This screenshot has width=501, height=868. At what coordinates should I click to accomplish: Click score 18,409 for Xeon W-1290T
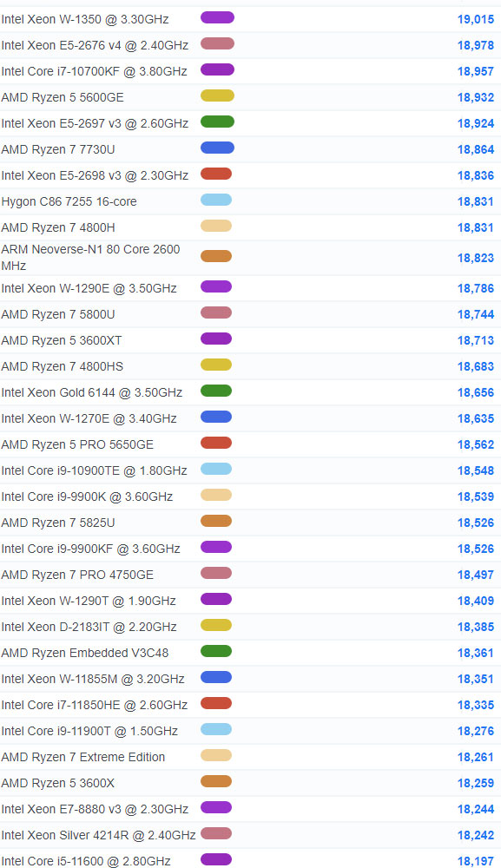pyautogui.click(x=476, y=601)
